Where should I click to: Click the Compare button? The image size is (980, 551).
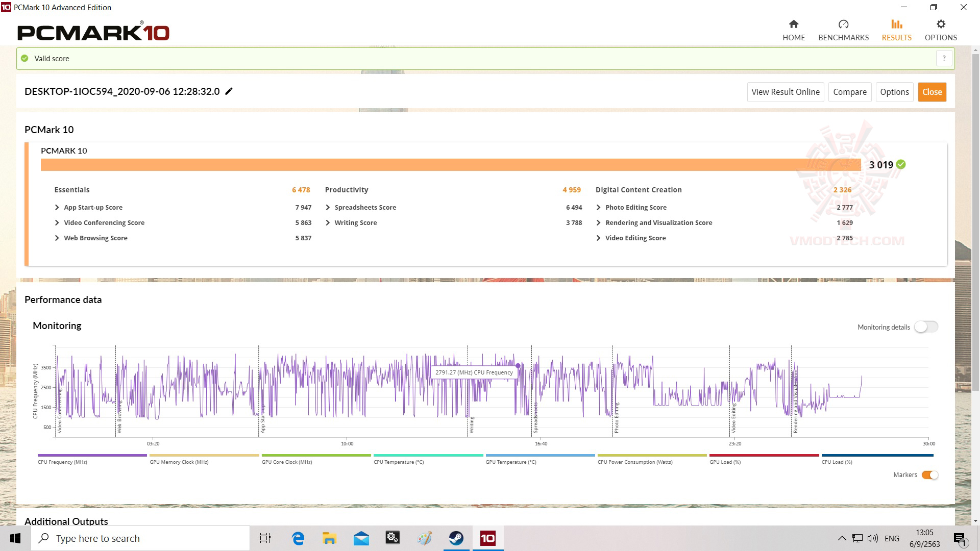point(849,92)
